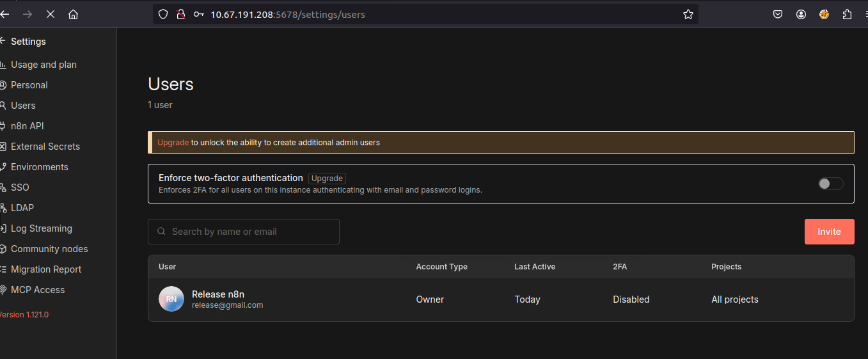Click the All projects cell
The image size is (868, 359).
click(735, 299)
